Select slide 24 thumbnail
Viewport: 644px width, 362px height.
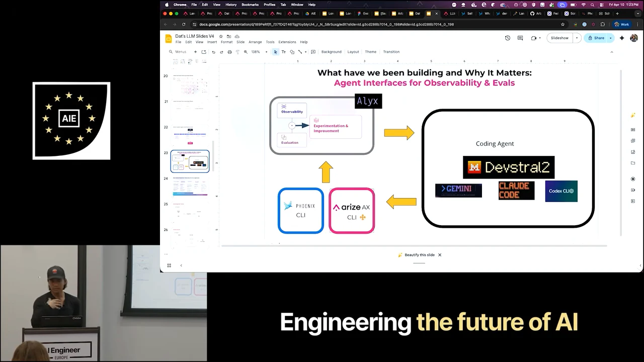[x=190, y=187]
